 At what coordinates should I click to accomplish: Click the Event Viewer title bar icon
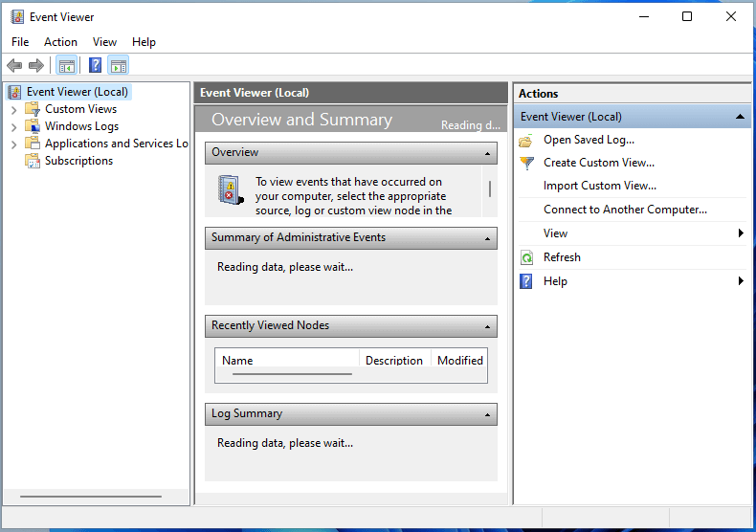tap(17, 17)
